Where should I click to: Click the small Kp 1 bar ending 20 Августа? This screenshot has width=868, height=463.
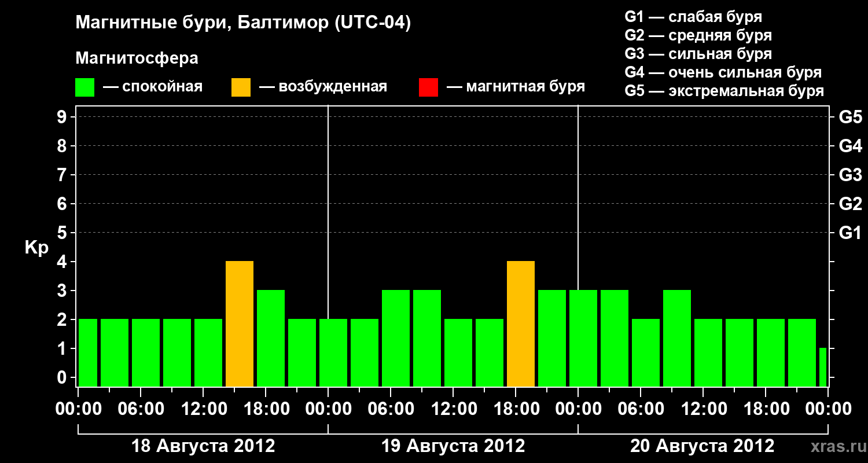point(823,367)
